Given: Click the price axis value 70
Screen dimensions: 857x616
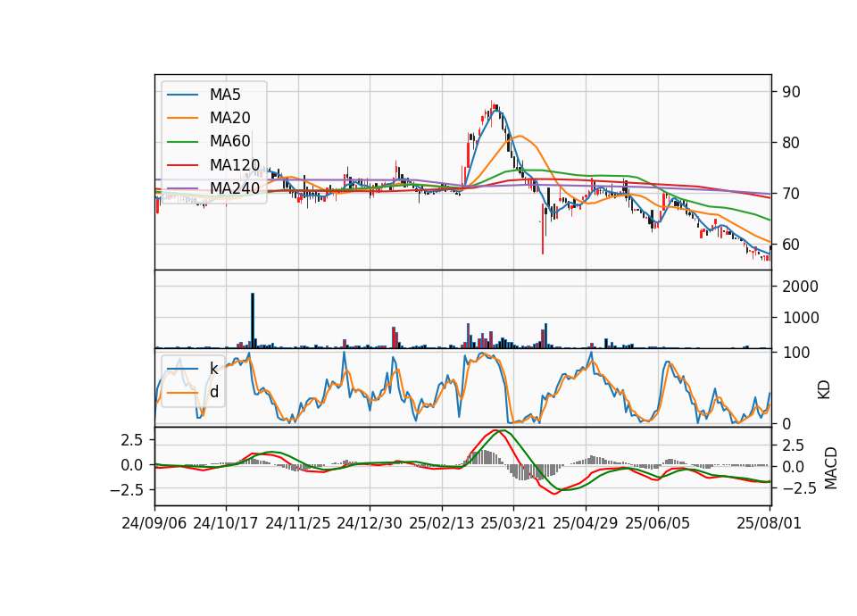Looking at the screenshot, I should point(791,194).
